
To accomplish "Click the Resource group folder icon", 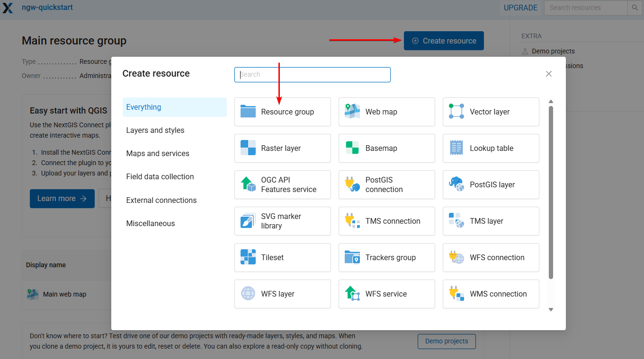I will 248,112.
